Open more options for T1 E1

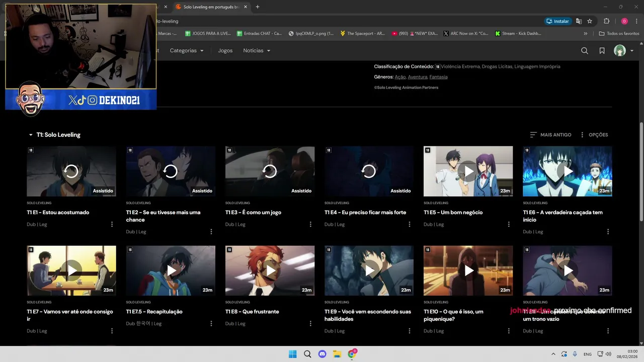(x=112, y=224)
